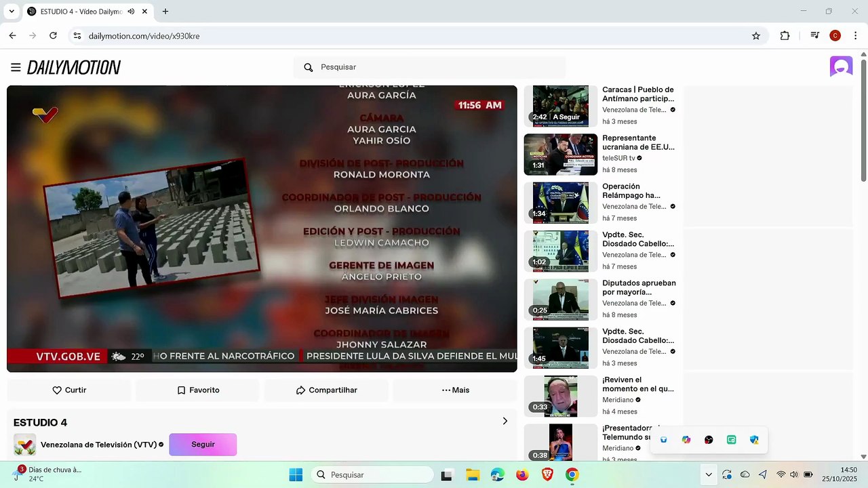Expand the ESTUDIO 4 description chevron
Screen dimensions: 868x488
click(505, 421)
